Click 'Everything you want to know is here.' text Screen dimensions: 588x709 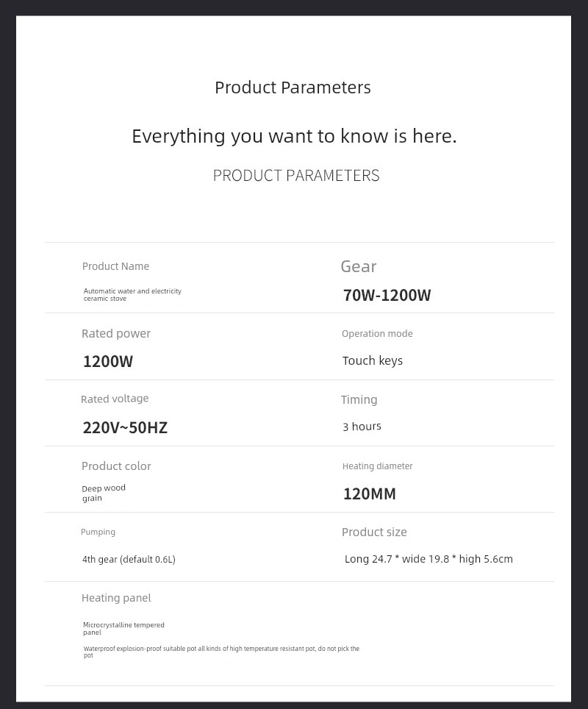pyautogui.click(x=294, y=136)
